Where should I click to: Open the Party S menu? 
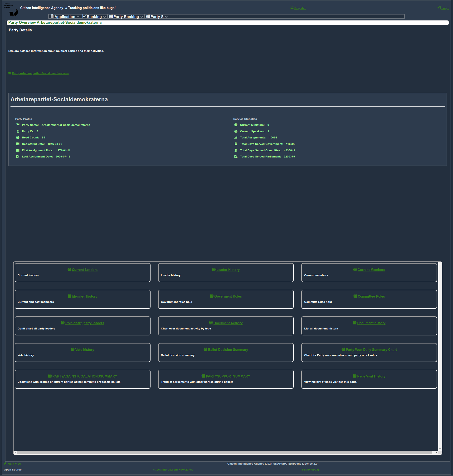coord(157,17)
